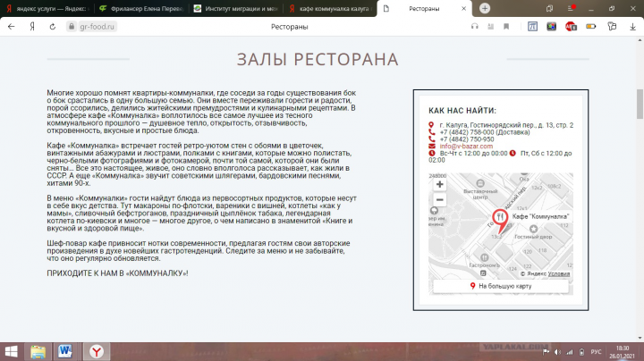Open reader mode icon in address bar
Screen dimensions: 644x361
[490, 27]
